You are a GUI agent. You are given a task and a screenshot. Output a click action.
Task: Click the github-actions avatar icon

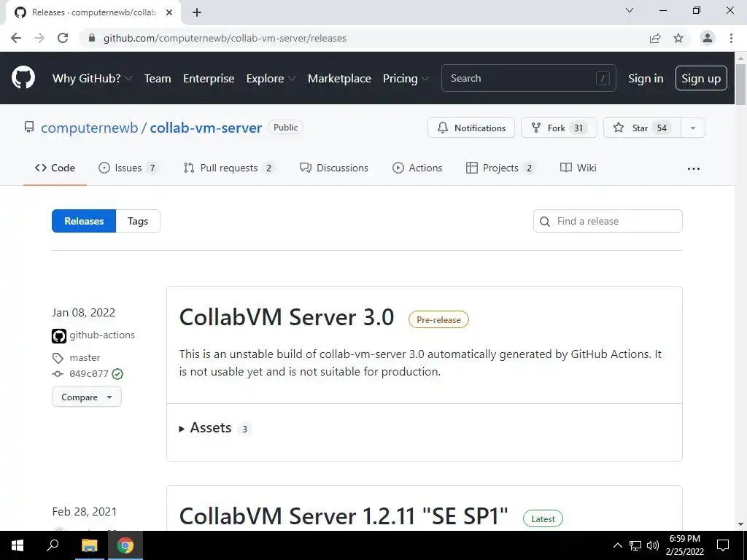[x=59, y=336]
